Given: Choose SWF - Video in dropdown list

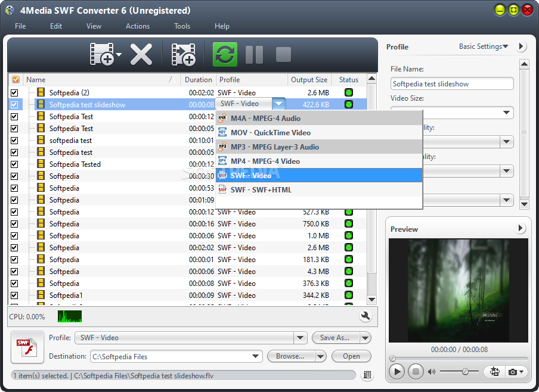Looking at the screenshot, I should coord(319,175).
